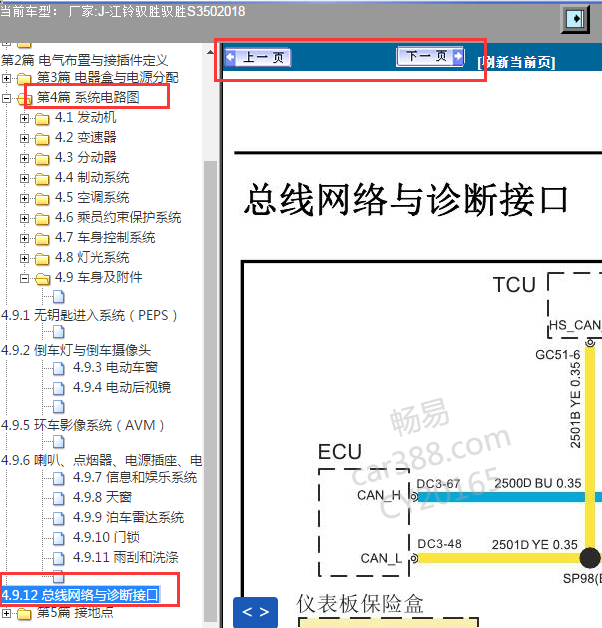Open 4.9.11 雨刮和洗涤 page
Viewport: 602px width, 628px height.
tap(125, 558)
